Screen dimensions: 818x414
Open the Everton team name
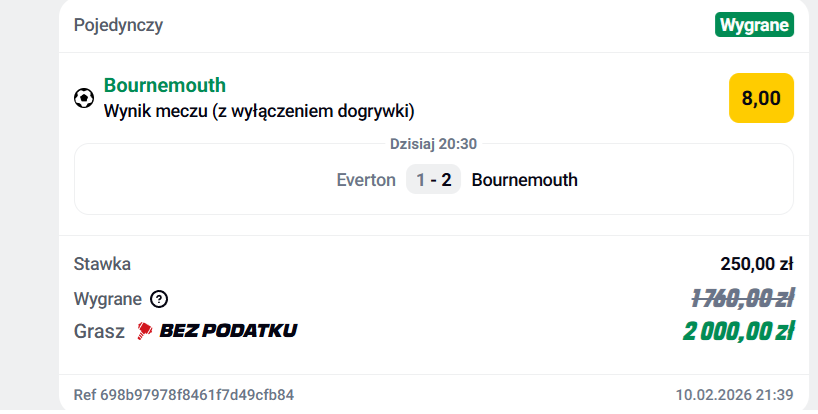(x=366, y=180)
